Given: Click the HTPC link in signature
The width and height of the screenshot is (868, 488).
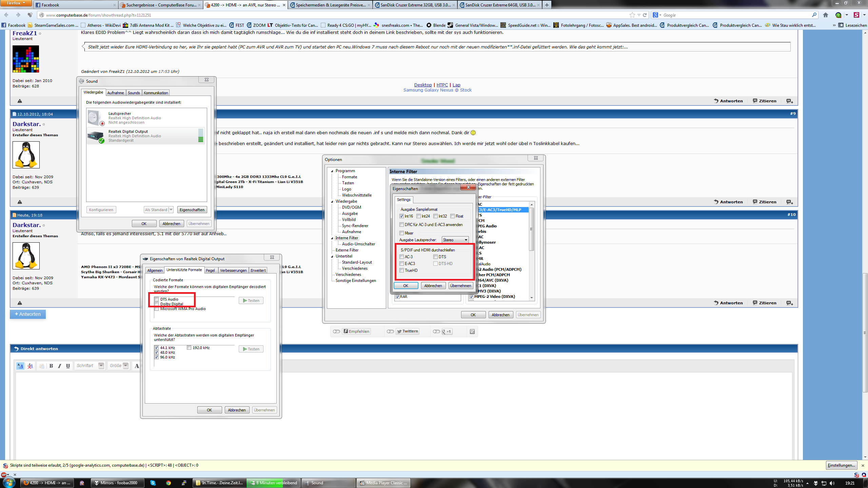Looking at the screenshot, I should coord(442,85).
